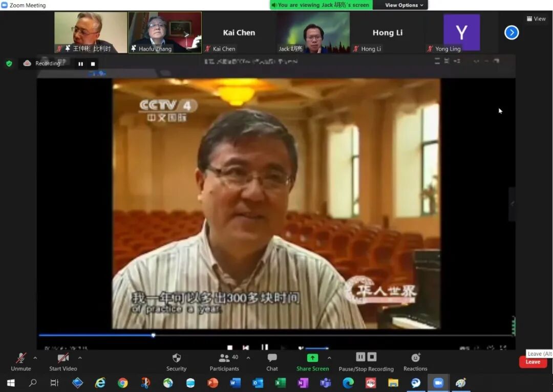
Task: Unmute the microphone in Zoom
Action: click(21, 362)
